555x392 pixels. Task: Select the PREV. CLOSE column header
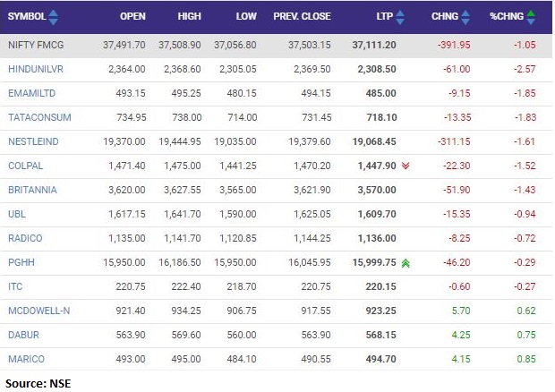coord(302,16)
